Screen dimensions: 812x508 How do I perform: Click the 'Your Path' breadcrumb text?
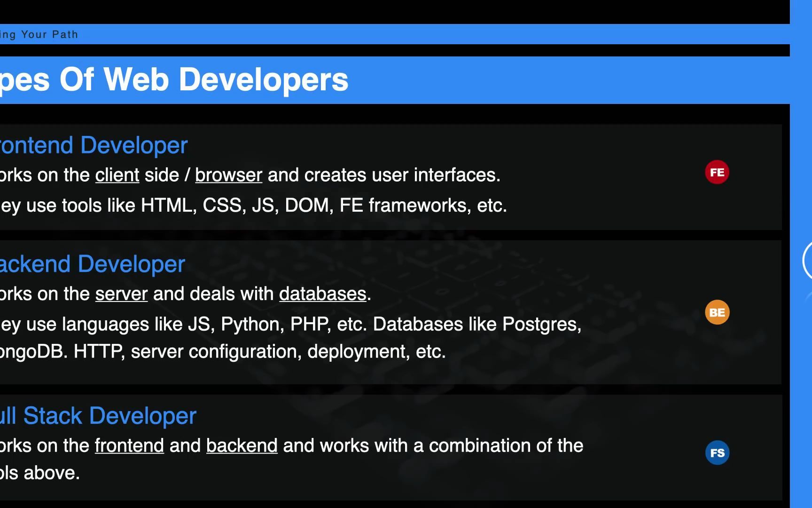(49, 34)
